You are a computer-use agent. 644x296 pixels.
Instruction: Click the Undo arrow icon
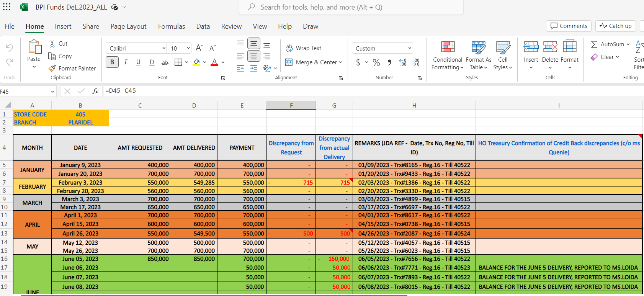click(x=10, y=48)
